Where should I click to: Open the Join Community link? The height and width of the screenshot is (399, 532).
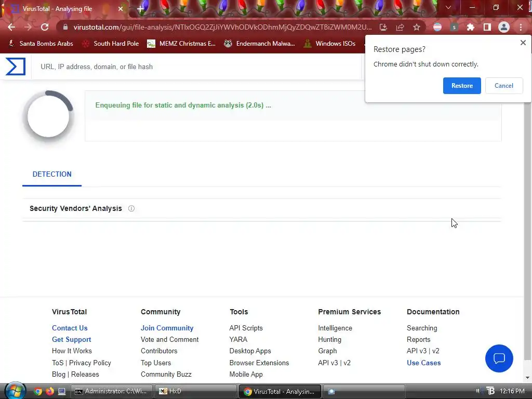[167, 328]
